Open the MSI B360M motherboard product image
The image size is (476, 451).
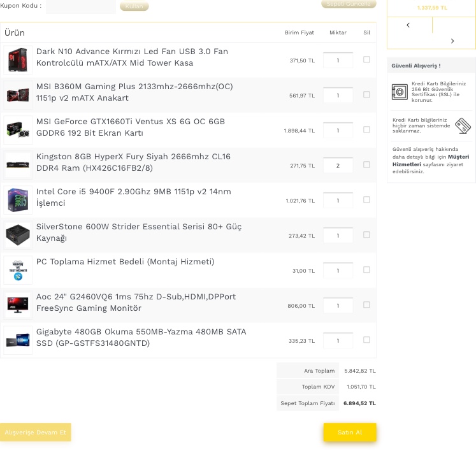click(18, 95)
